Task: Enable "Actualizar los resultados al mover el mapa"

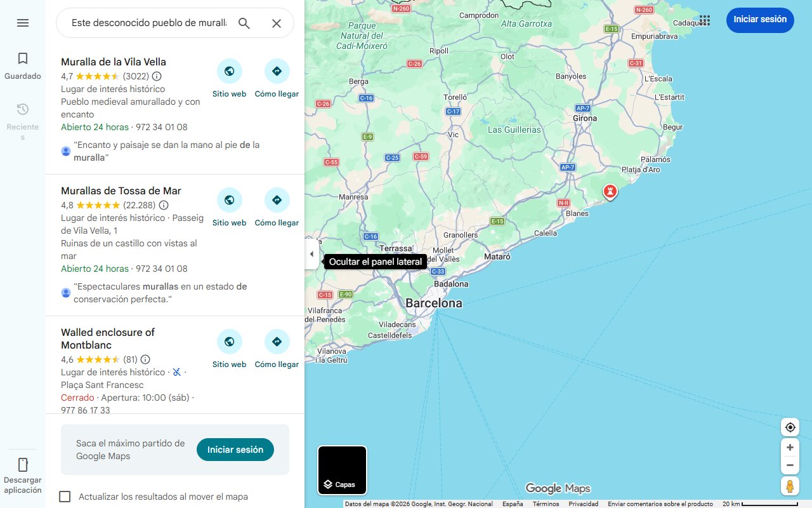Action: pos(65,496)
